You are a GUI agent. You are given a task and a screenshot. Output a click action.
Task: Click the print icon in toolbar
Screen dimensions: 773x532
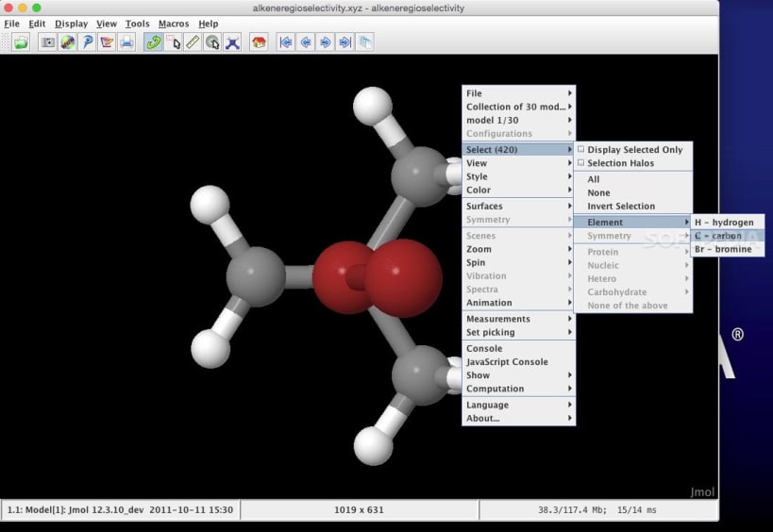[126, 42]
